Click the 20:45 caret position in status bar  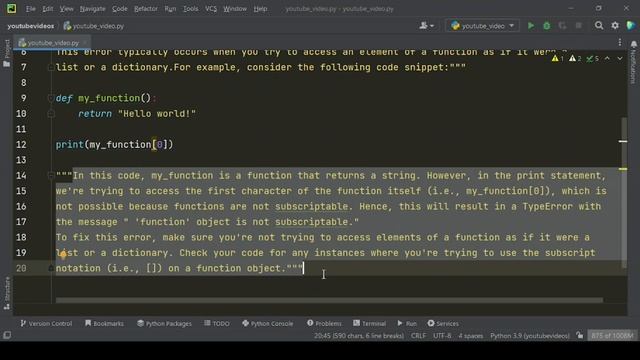pos(359,336)
